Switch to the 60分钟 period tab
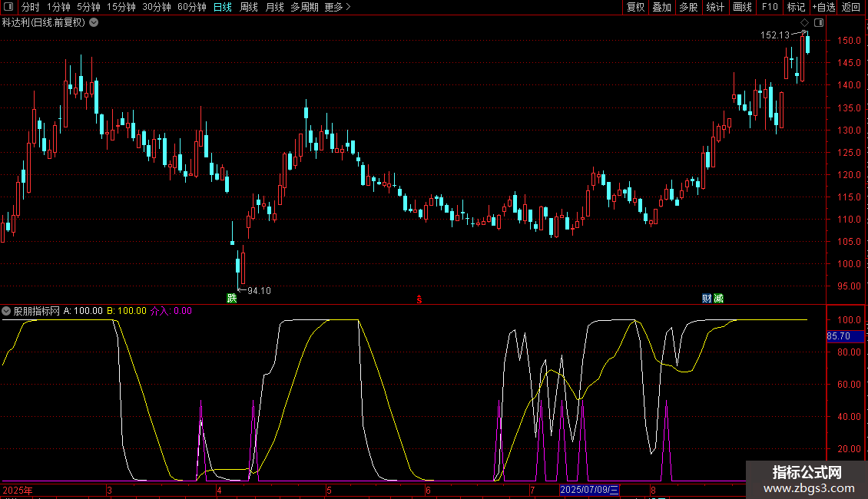The width and height of the screenshot is (868, 499). (191, 7)
